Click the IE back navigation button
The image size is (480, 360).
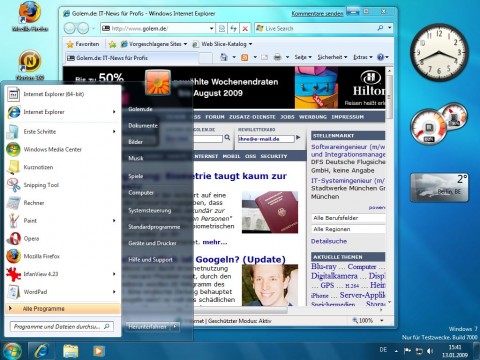point(69,28)
